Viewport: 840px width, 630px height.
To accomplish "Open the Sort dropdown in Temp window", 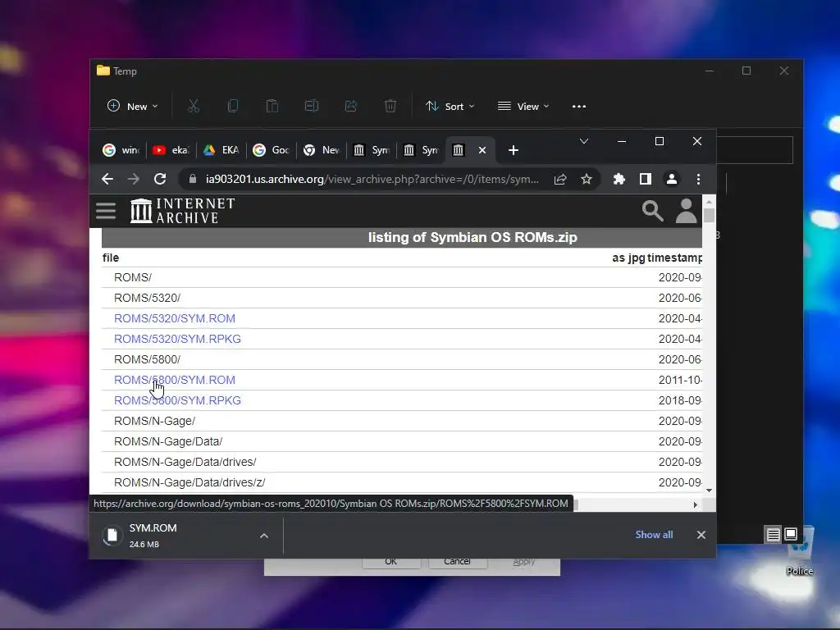I will coord(450,106).
